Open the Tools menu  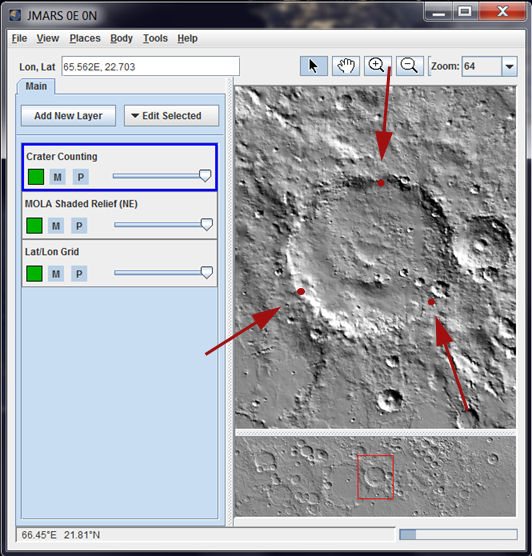click(155, 38)
